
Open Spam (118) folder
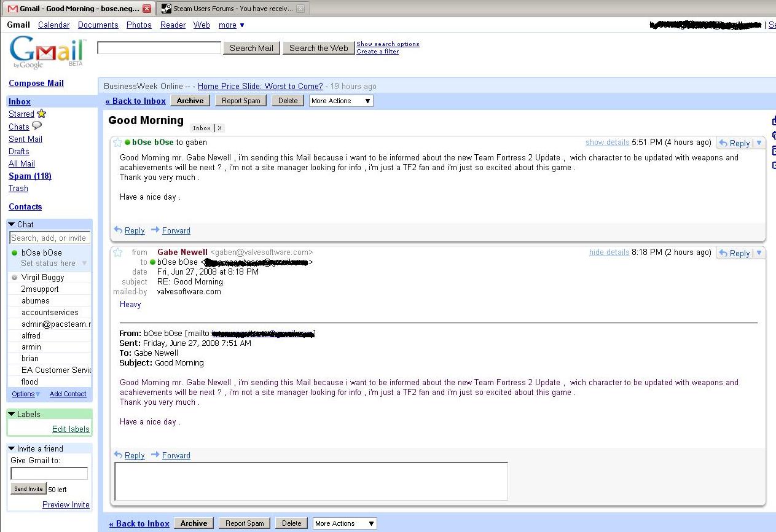coord(30,176)
